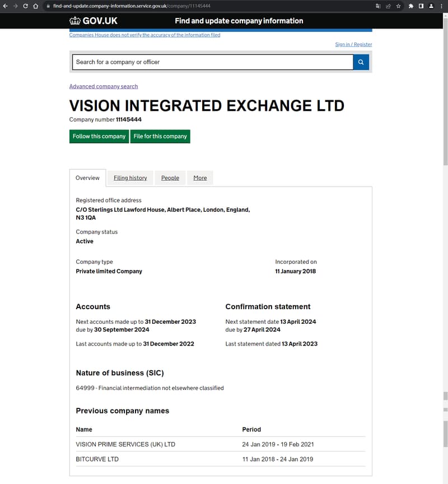Click the browser back arrow
The width and height of the screenshot is (448, 484).
5,6
